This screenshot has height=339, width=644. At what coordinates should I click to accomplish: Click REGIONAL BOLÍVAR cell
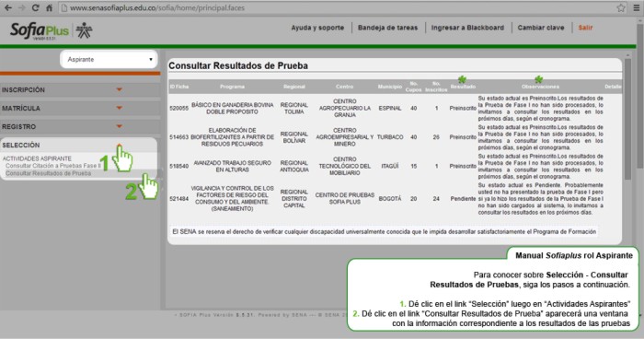294,137
